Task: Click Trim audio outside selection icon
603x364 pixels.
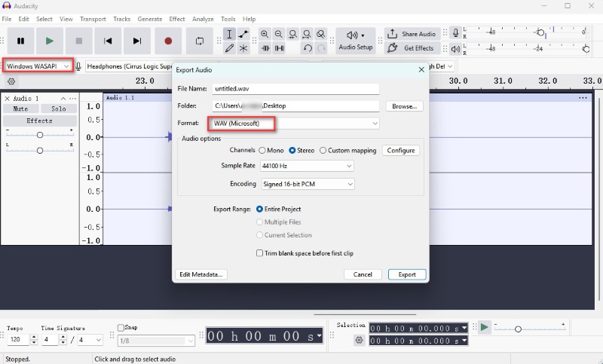Action: coord(265,48)
